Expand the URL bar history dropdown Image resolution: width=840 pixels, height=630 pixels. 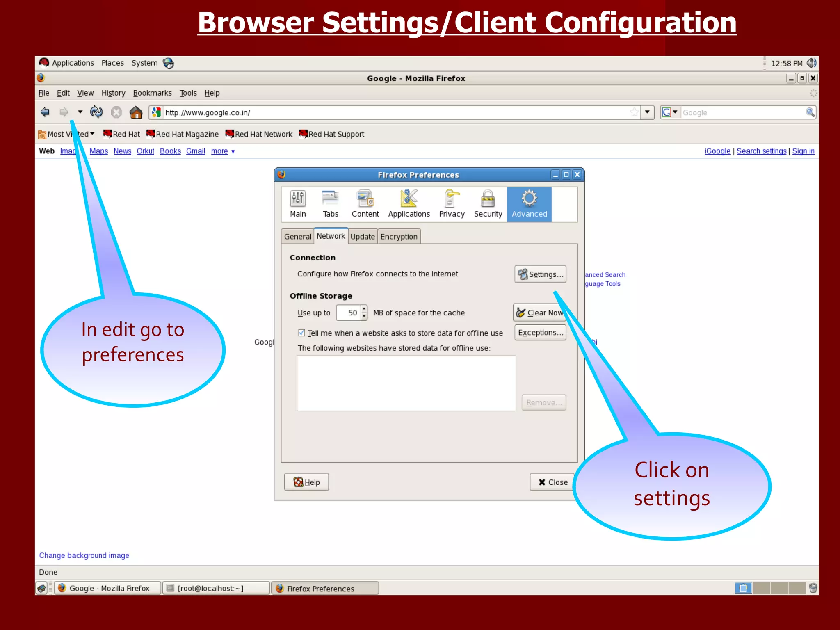click(647, 112)
